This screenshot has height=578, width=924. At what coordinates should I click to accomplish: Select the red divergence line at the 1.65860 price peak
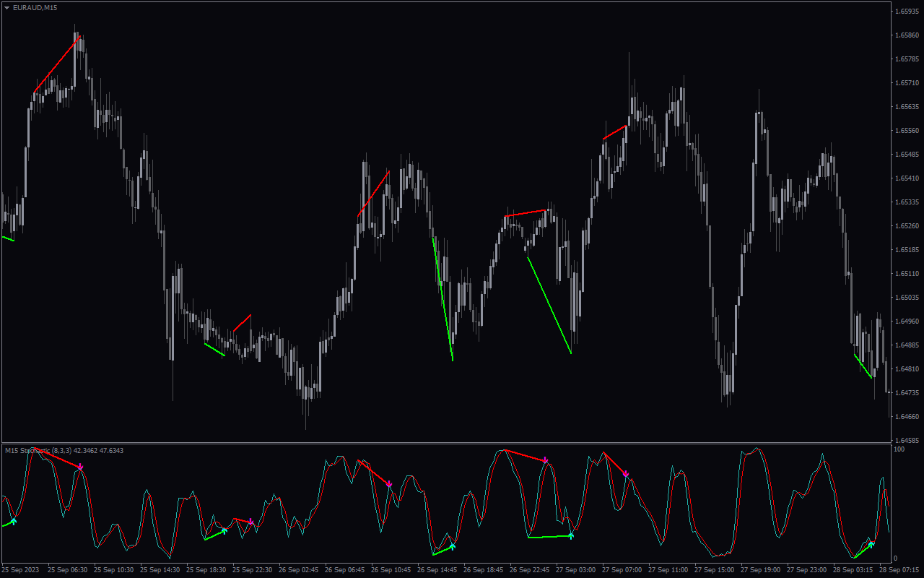[x=57, y=65]
